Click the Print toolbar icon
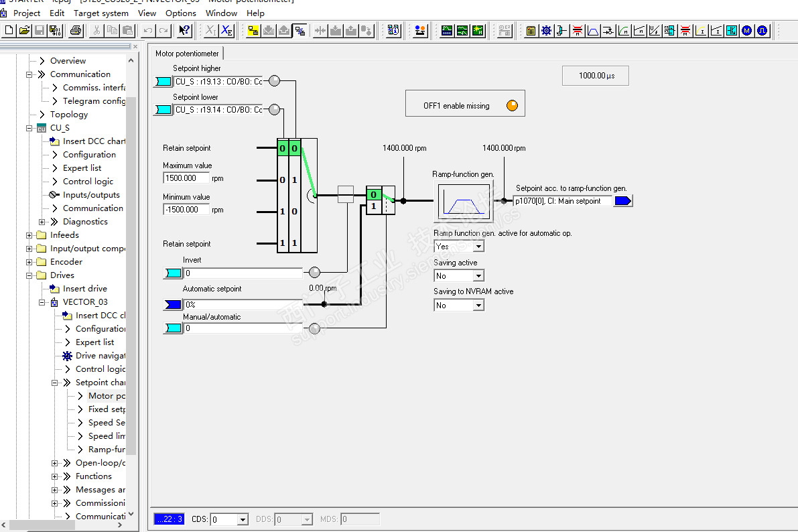 click(x=76, y=30)
